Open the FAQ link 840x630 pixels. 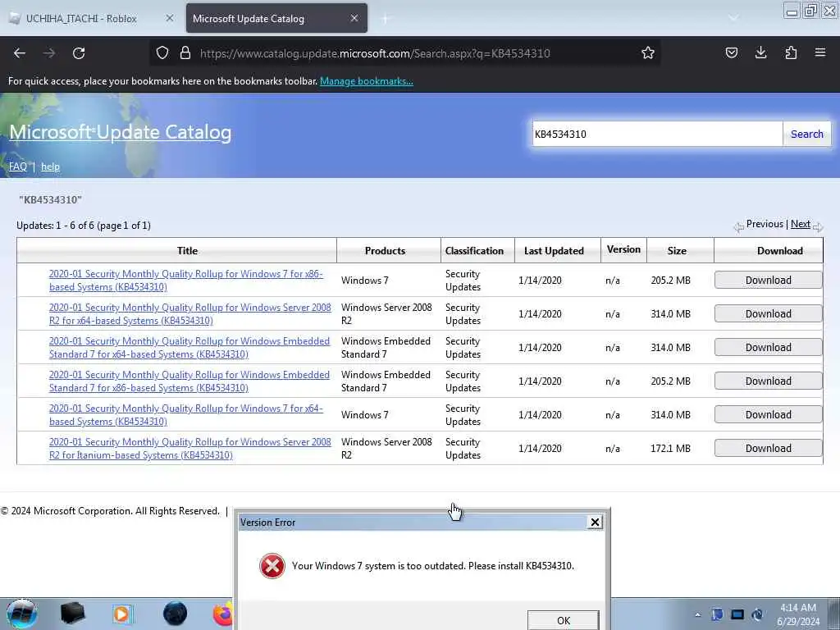coord(18,167)
